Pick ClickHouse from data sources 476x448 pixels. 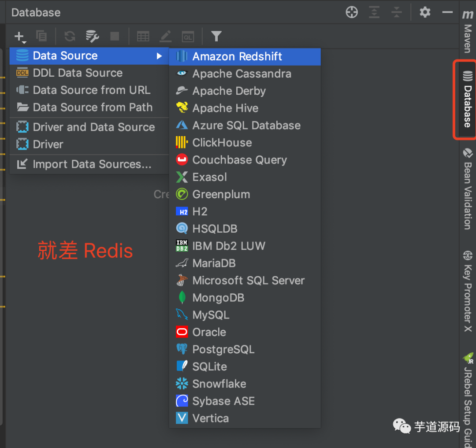(245, 143)
